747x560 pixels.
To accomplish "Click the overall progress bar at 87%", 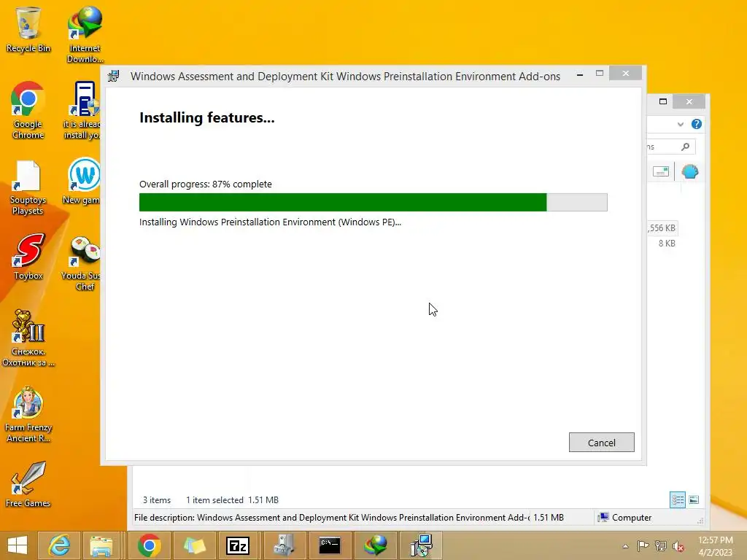I will coord(373,203).
